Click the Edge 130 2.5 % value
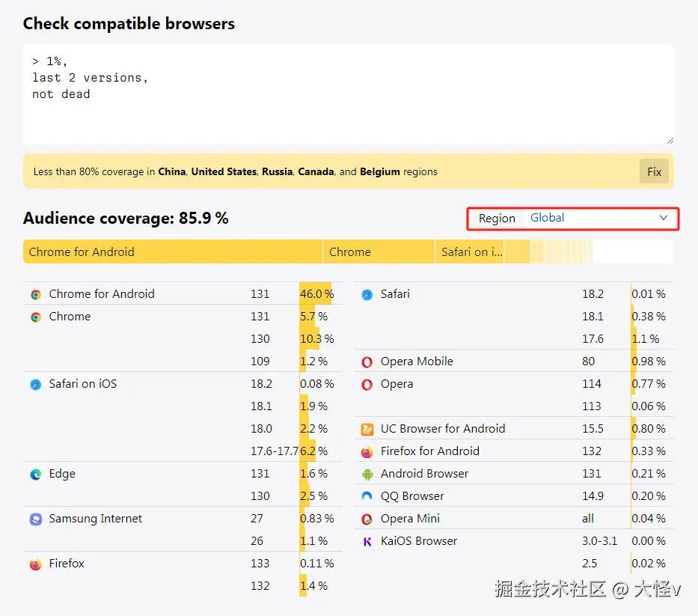Image resolution: width=698 pixels, height=616 pixels. 313,496
